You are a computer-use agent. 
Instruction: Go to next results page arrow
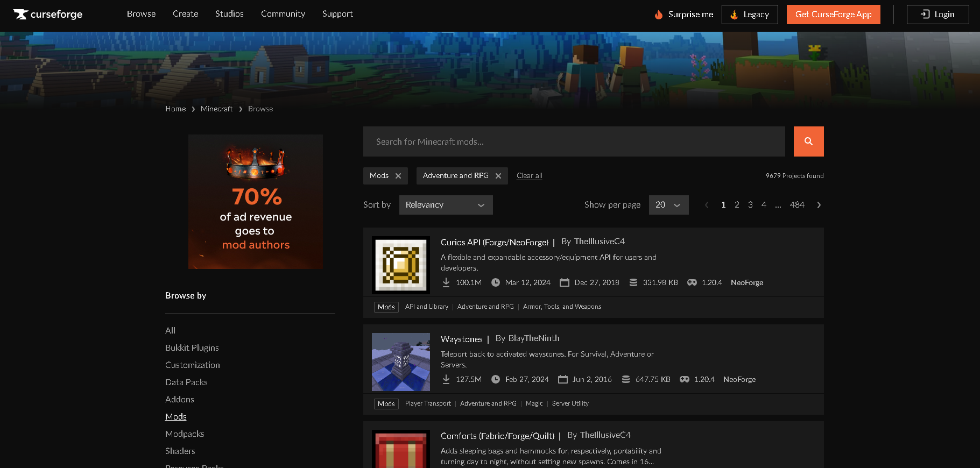819,205
